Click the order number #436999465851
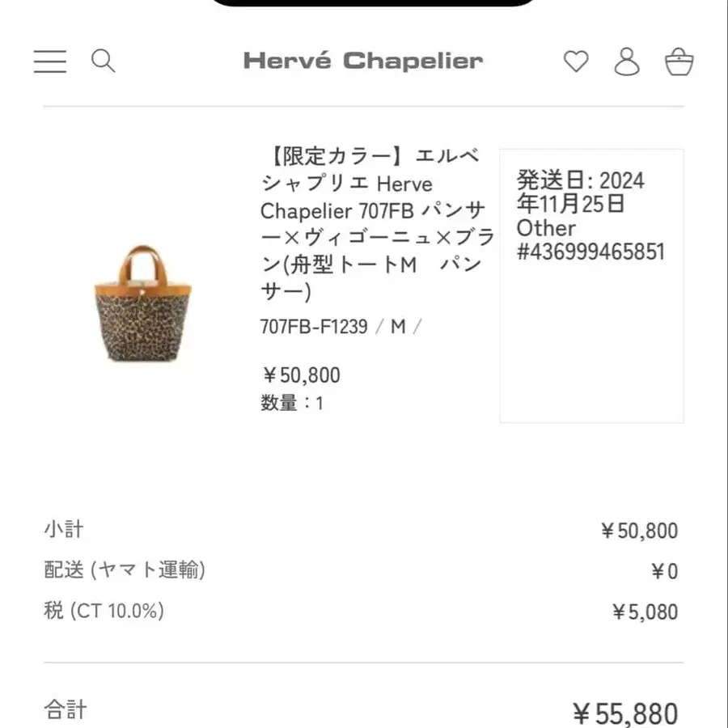 click(590, 252)
